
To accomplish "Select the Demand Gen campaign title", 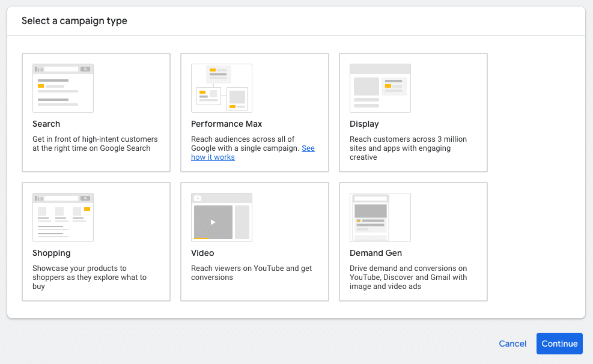I will coord(376,253).
